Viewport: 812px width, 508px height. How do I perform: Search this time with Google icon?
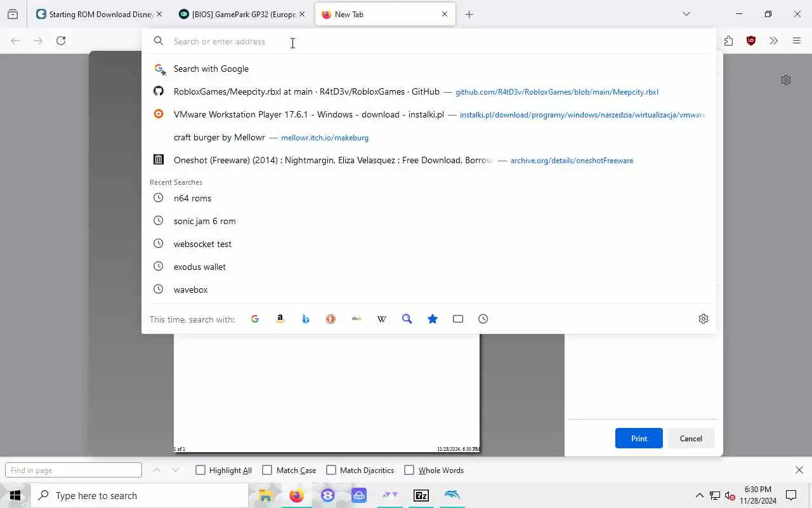coord(255,319)
